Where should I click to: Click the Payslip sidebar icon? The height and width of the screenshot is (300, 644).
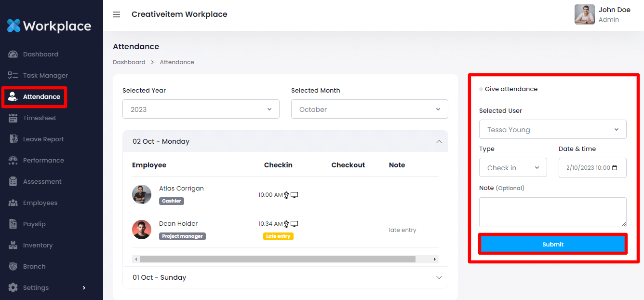[13, 224]
